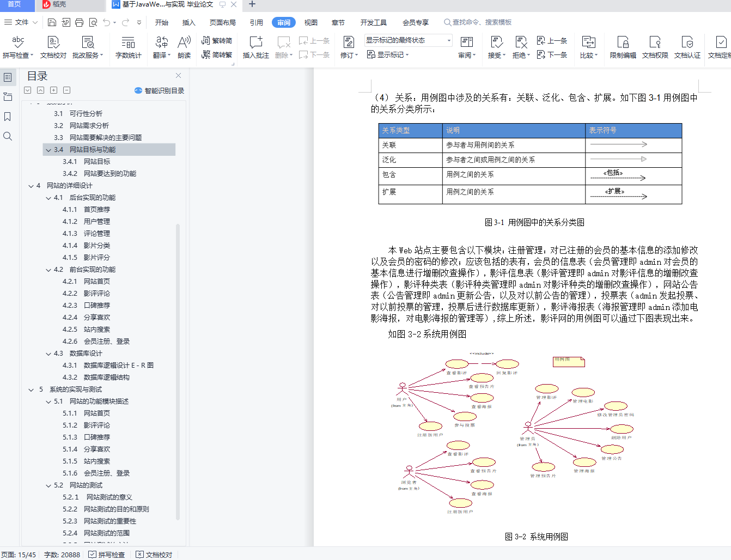Collapse the 4 网站的详细设计 outline node
This screenshot has width=731, height=560.
(x=31, y=186)
